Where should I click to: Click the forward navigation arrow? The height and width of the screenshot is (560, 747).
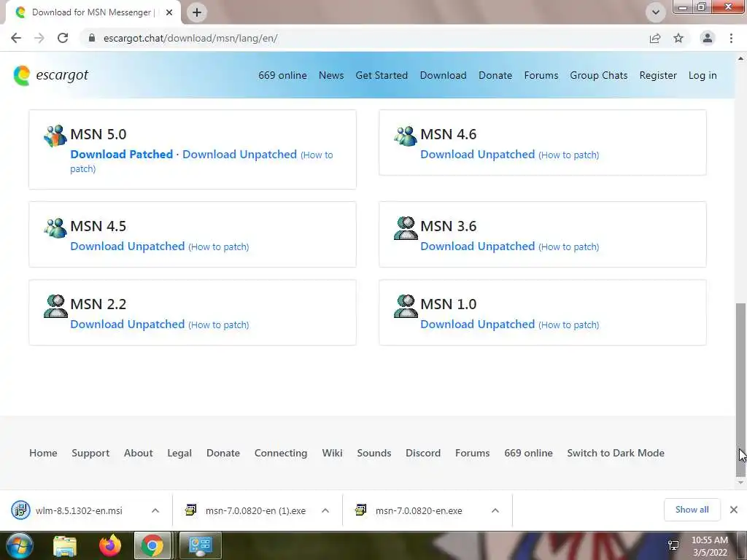coord(39,38)
